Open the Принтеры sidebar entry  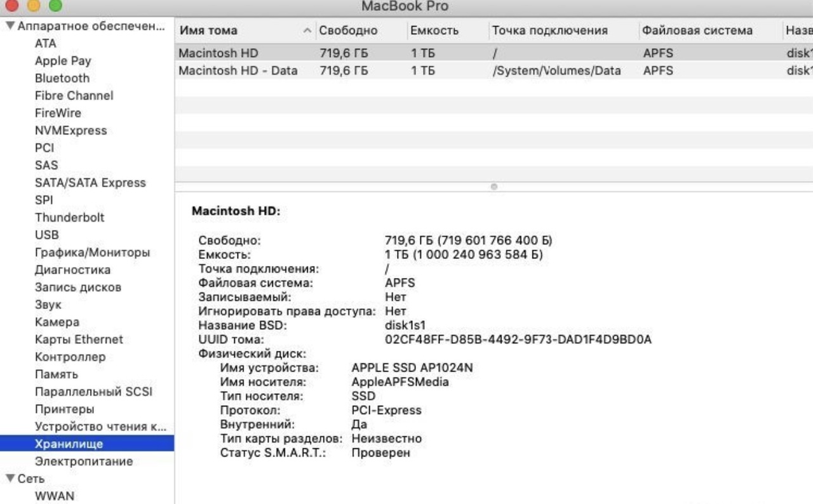coord(65,409)
